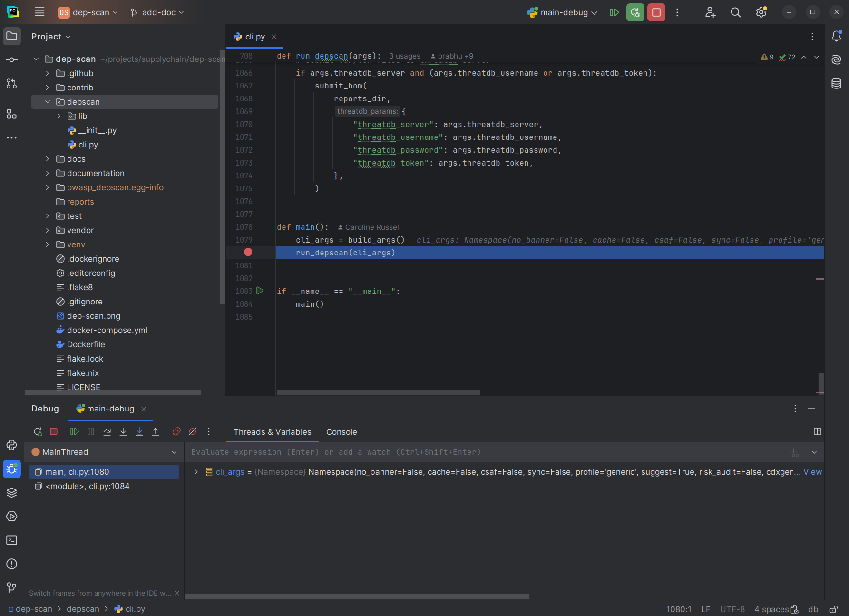Click Step Out in debug toolbar
This screenshot has height=616, width=849.
156,432
